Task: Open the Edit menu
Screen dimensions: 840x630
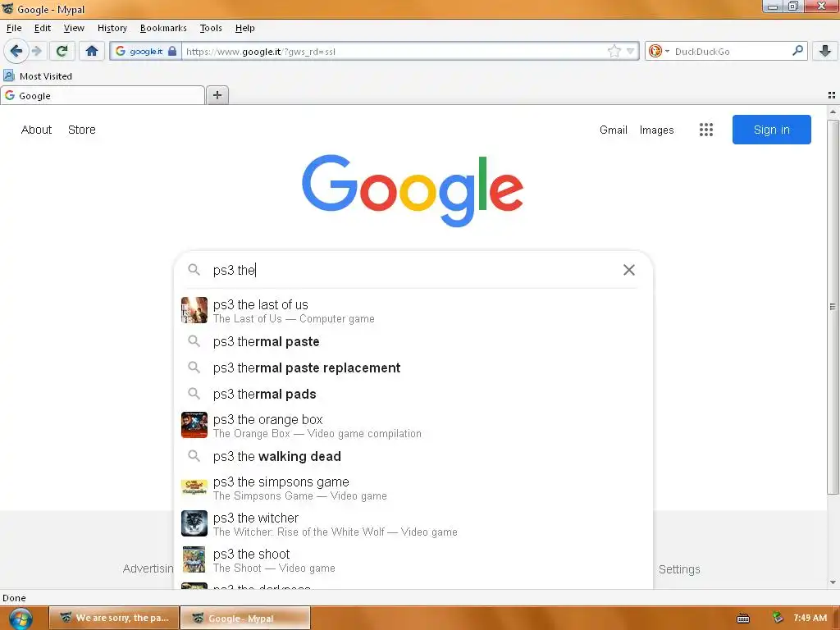Action: pyautogui.click(x=43, y=28)
